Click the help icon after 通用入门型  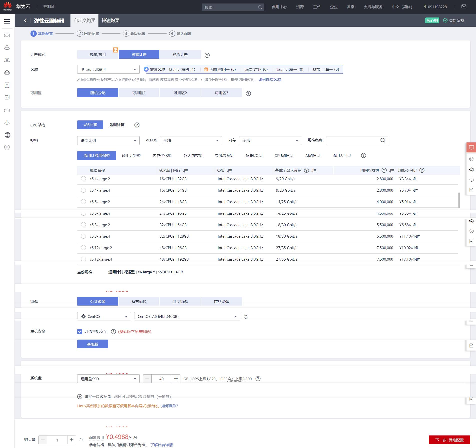point(364,156)
